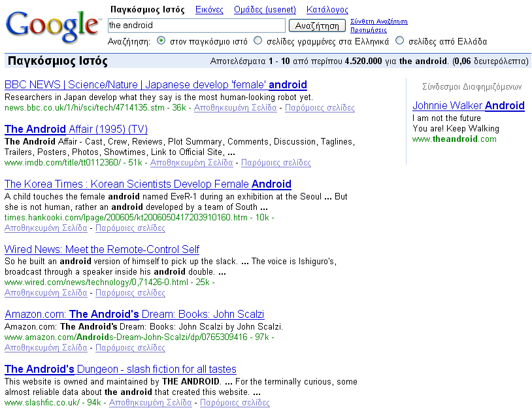Viewport: 532px width, 410px height.
Task: Open the Κατάλογος tab
Action: pyautogui.click(x=327, y=10)
